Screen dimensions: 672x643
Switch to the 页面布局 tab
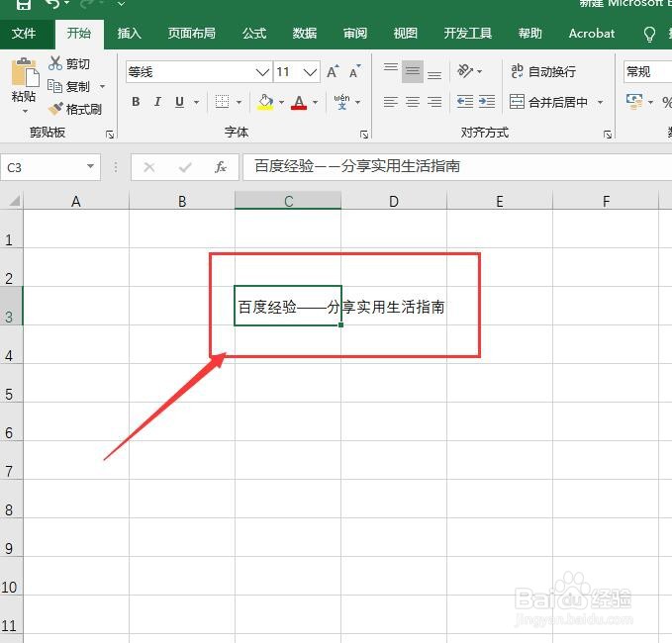coord(192,34)
